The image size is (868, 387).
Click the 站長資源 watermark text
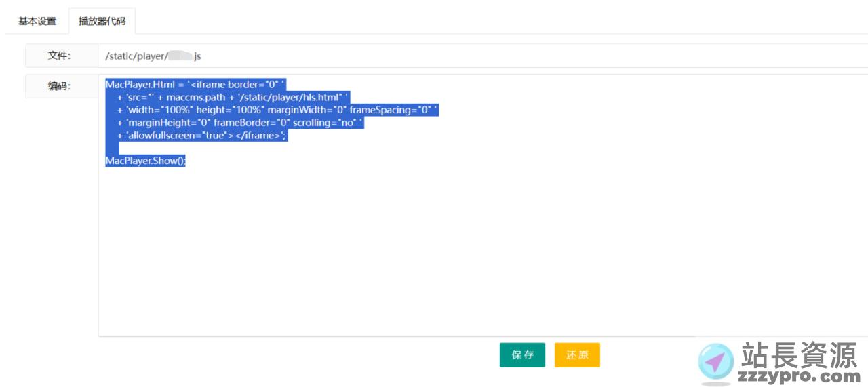coord(799,354)
